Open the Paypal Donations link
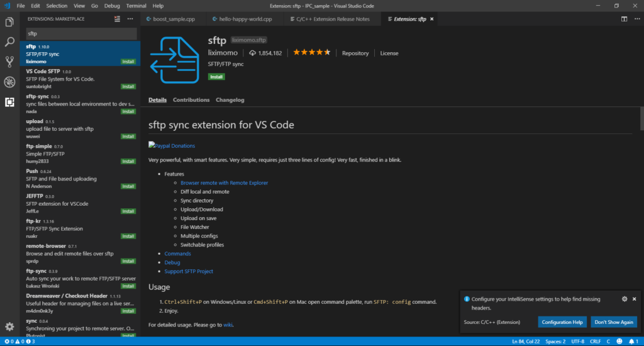This screenshot has height=346, width=644. tap(172, 145)
